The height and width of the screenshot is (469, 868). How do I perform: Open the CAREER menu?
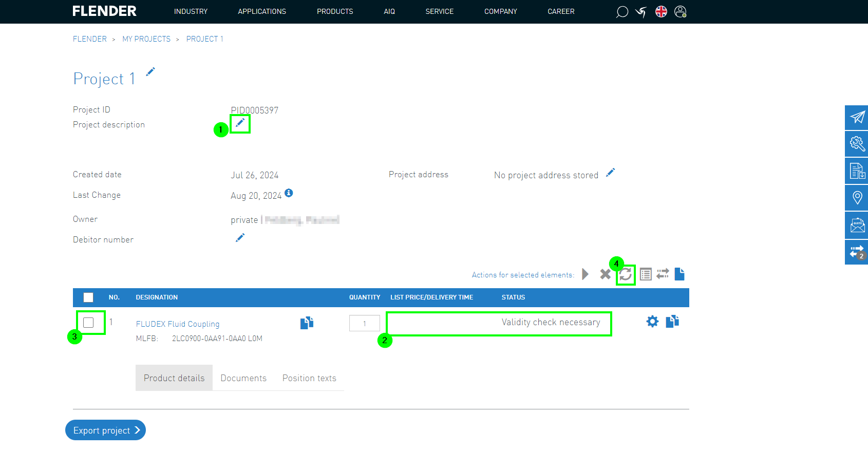click(561, 11)
